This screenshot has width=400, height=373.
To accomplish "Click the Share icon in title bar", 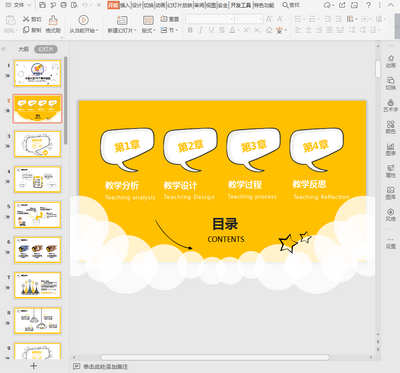I will (342, 5).
